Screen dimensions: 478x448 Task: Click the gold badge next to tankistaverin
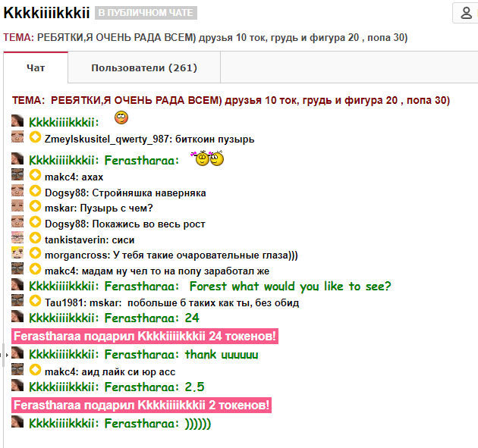click(35, 238)
